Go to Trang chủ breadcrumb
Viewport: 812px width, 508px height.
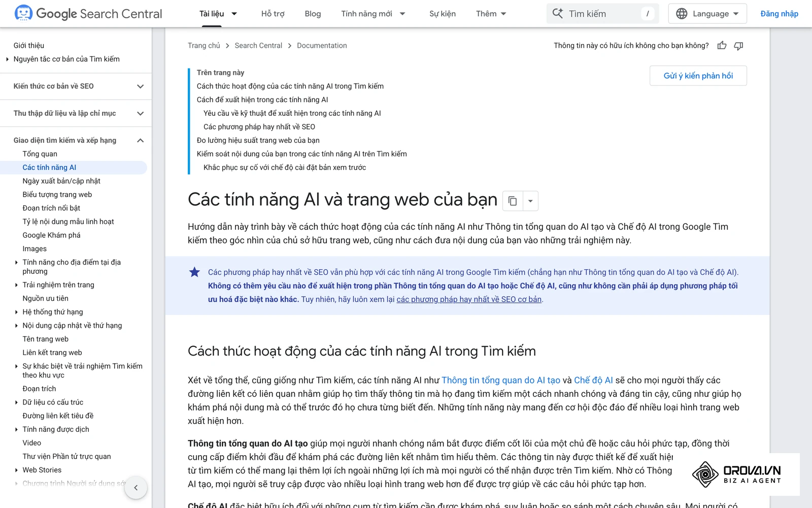[204, 46]
